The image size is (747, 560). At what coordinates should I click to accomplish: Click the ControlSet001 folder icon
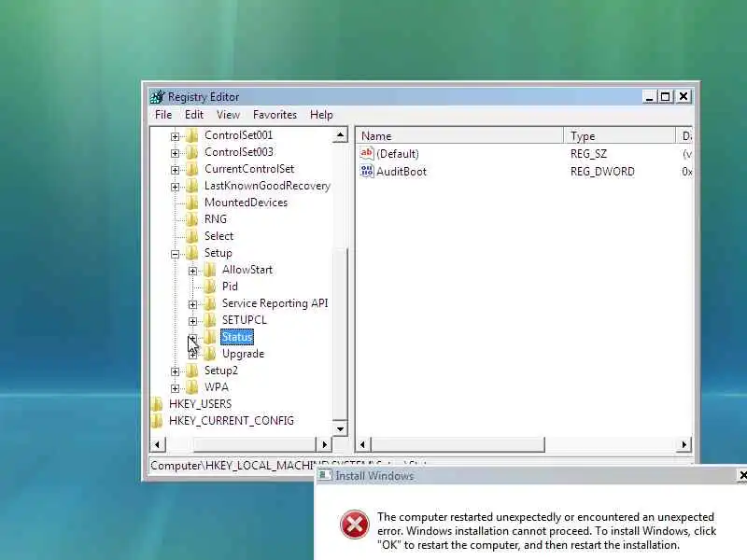click(x=192, y=135)
